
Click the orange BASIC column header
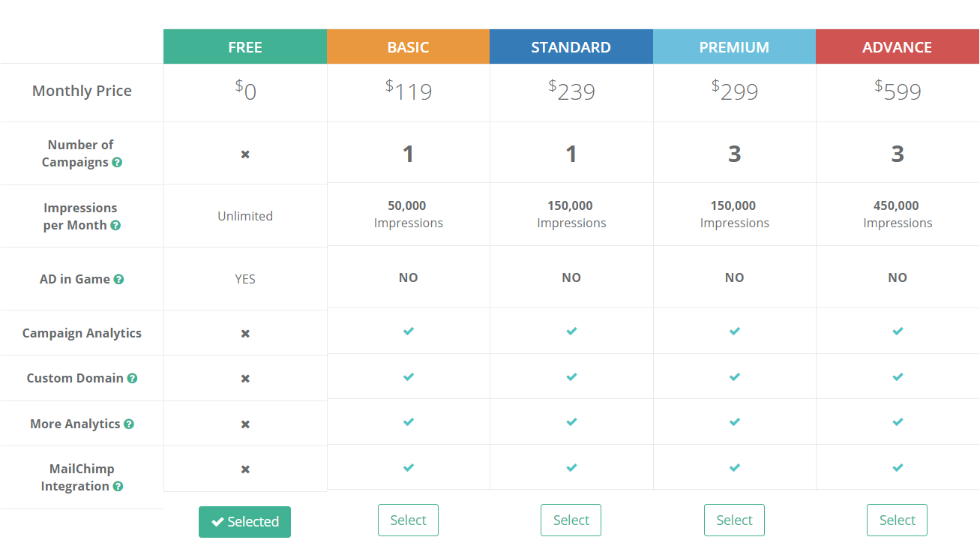click(408, 47)
